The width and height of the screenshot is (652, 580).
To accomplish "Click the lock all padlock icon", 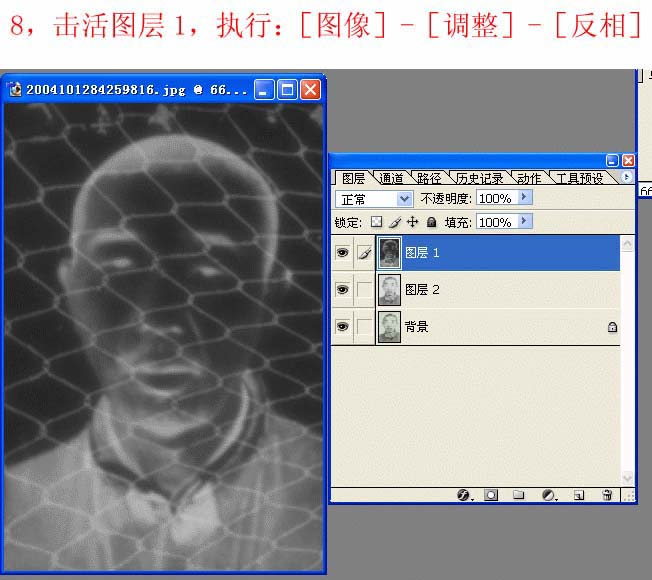I will tap(431, 222).
